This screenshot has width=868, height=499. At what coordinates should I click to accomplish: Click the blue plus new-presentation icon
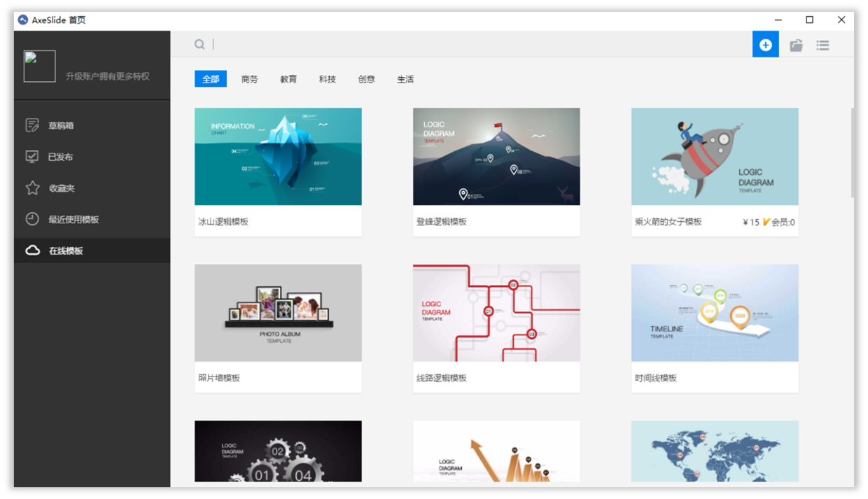pos(765,45)
